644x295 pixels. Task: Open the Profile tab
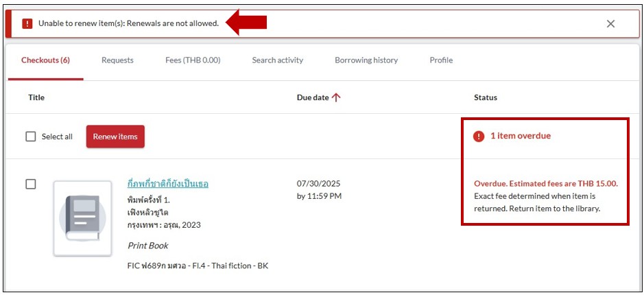tap(441, 60)
